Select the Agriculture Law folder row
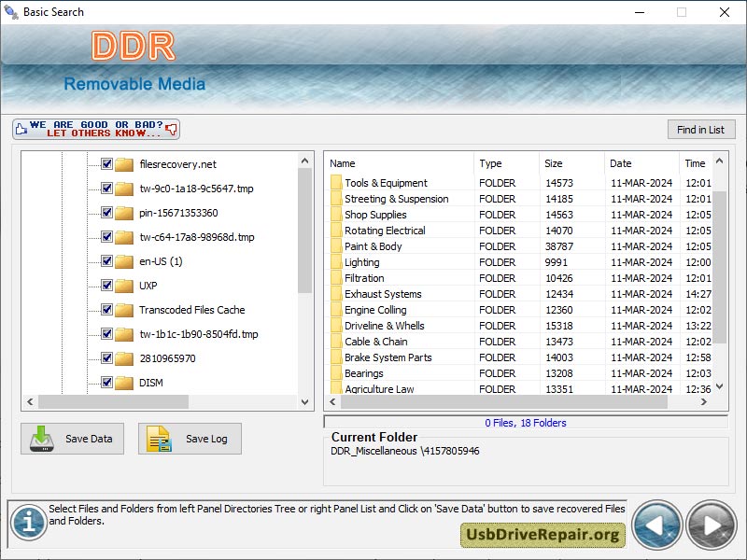The height and width of the screenshot is (560, 747). [x=520, y=388]
